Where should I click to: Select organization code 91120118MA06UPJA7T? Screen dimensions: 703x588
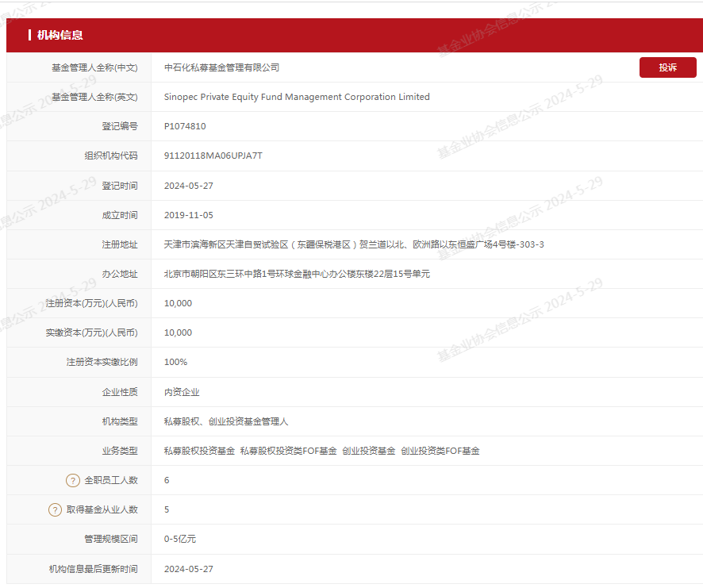coord(213,156)
